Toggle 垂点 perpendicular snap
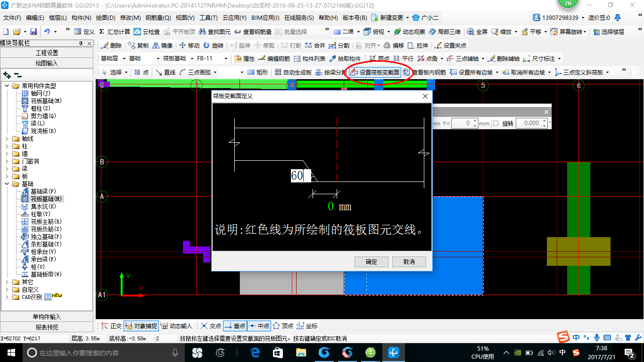The width and height of the screenshot is (644, 362). [234, 326]
